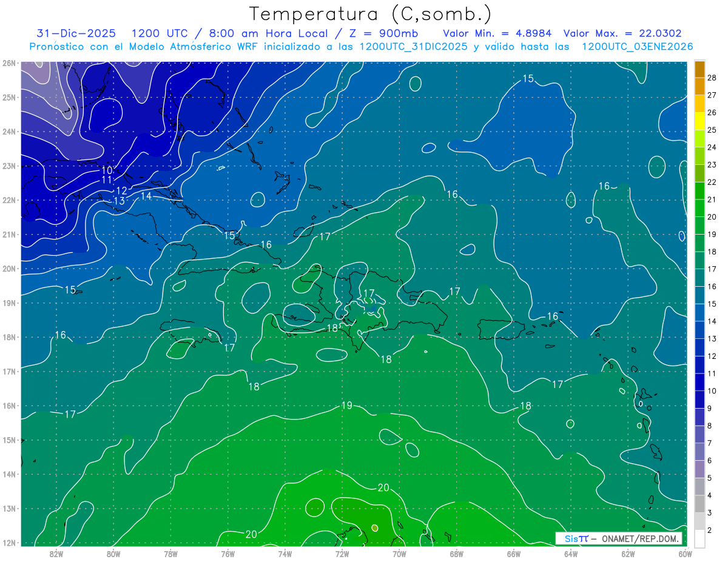Click the orange colorbar swatch between 27 and 28
Screen dimensions: 728x562
699,86
